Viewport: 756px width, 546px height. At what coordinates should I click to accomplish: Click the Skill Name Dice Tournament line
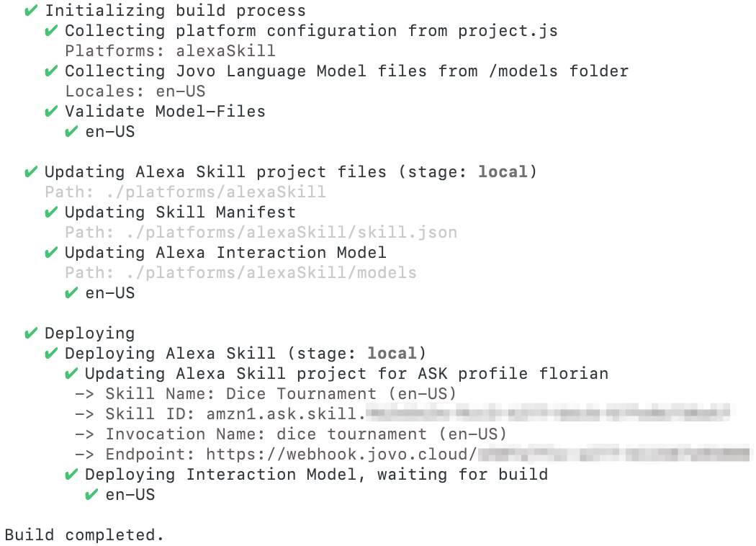point(281,394)
